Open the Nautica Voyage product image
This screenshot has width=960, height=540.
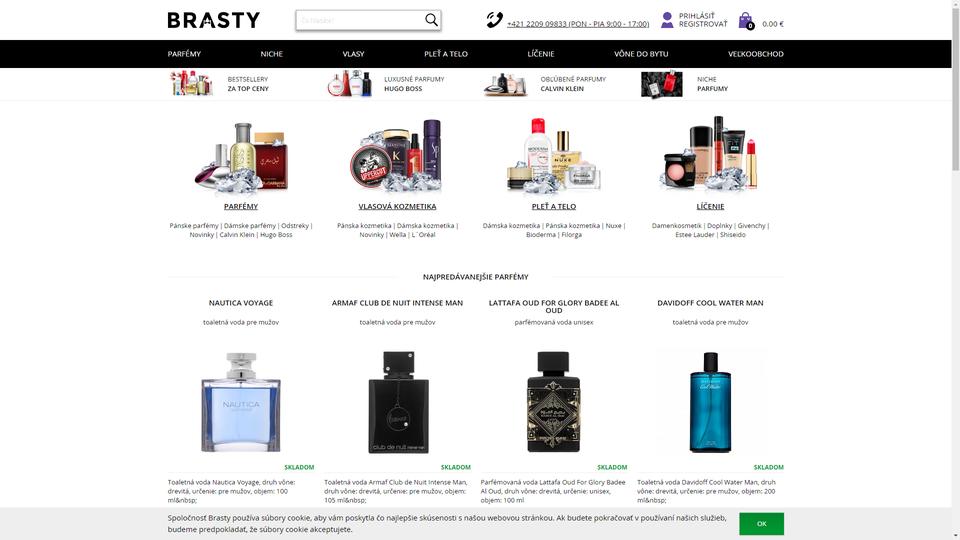tap(241, 402)
